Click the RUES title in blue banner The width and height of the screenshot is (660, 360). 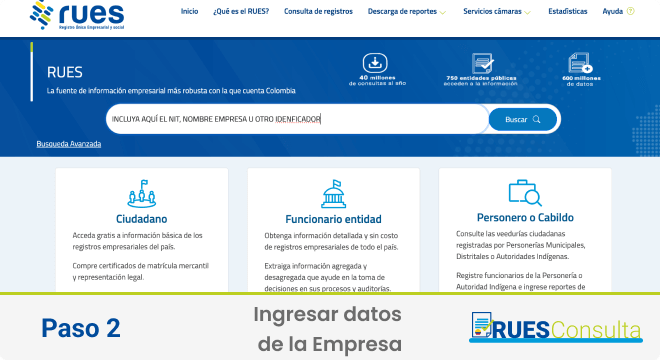64,72
